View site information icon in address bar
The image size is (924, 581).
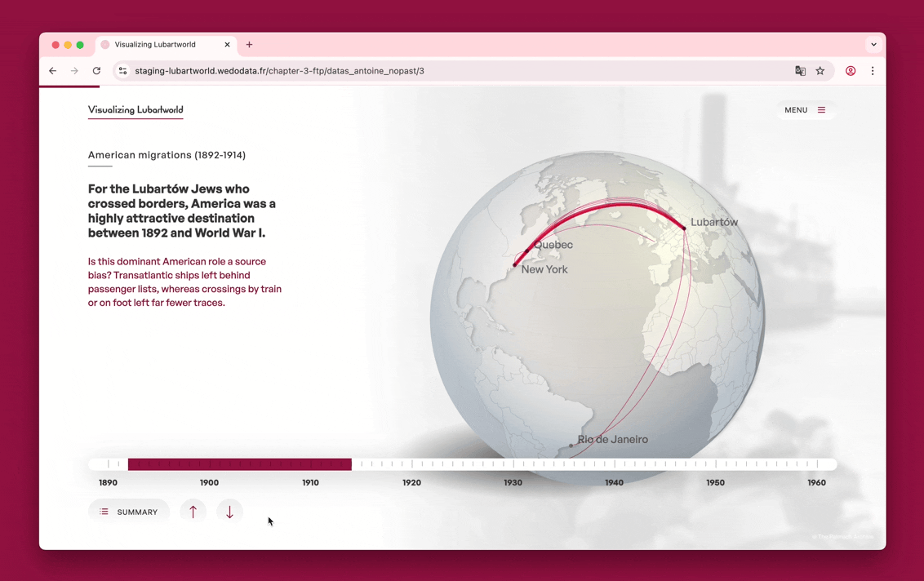tap(123, 71)
